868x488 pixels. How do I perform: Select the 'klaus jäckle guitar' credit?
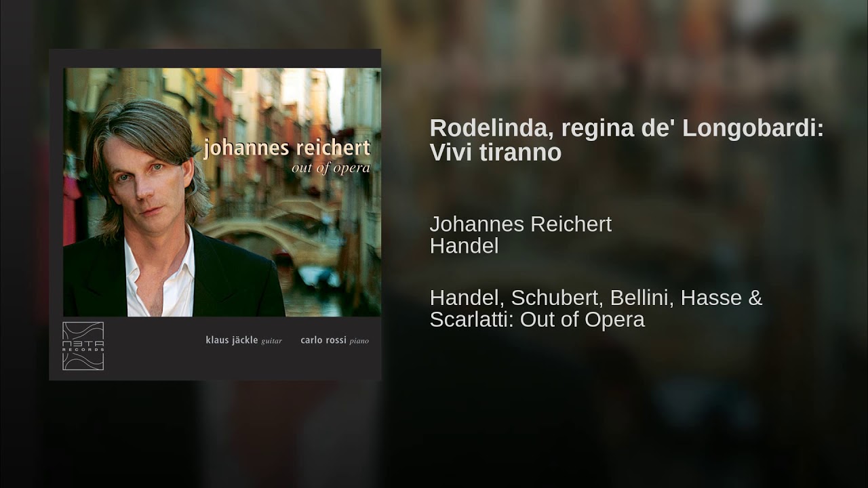[x=243, y=340]
